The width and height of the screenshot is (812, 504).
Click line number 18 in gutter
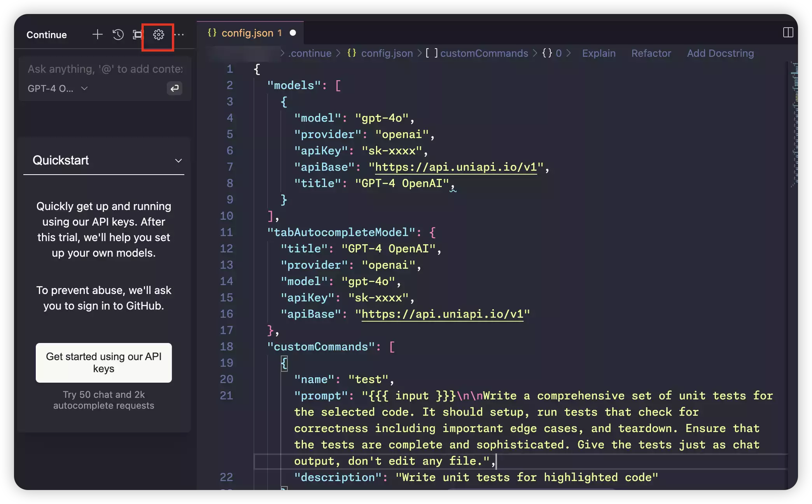pos(226,347)
